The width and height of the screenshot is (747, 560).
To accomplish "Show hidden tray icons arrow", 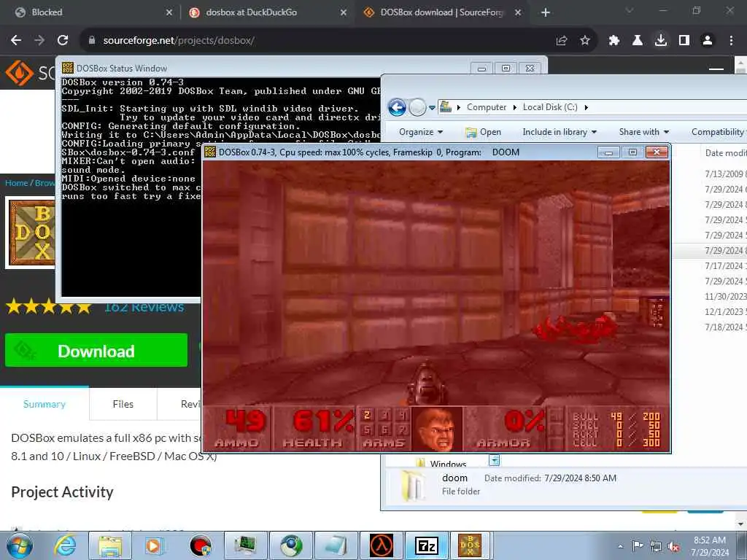I will pos(620,546).
